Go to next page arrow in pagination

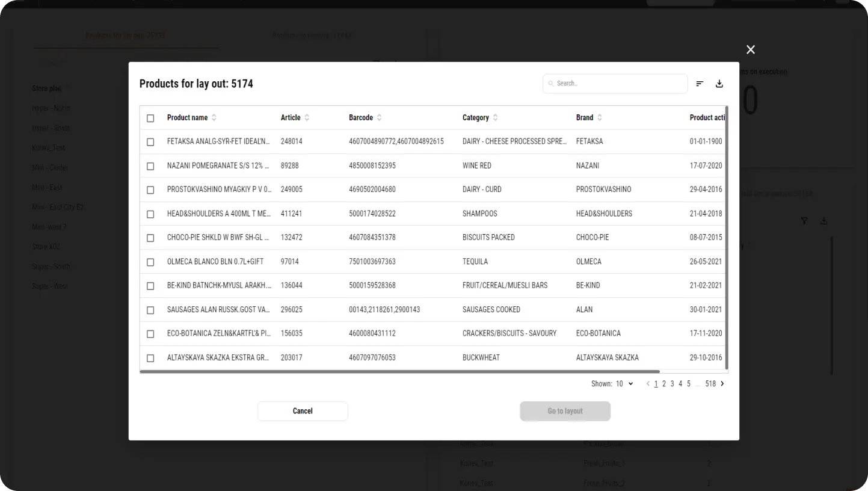coord(722,384)
